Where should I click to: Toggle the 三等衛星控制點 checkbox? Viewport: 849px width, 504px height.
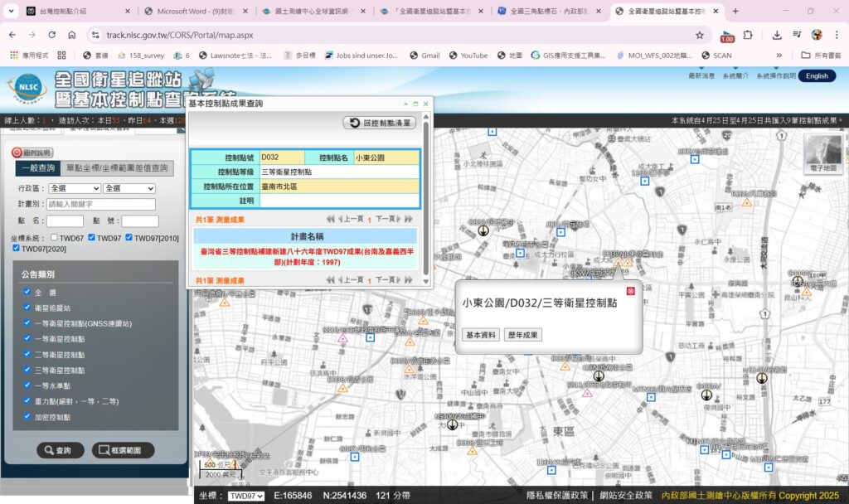click(x=27, y=370)
